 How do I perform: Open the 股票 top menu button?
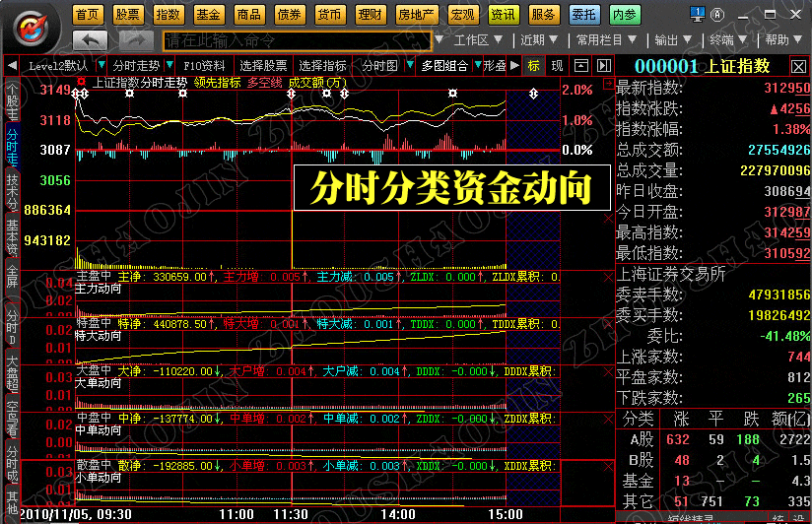tap(127, 15)
